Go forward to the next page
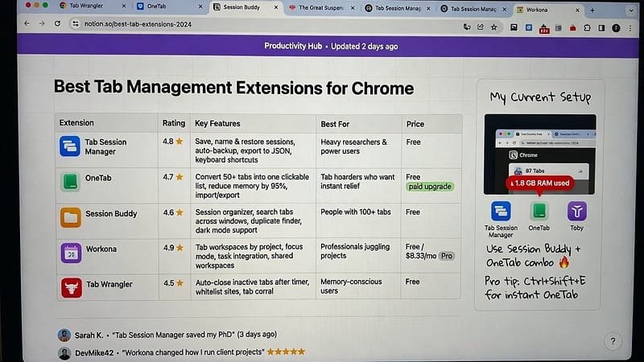Viewport: 644px width, 362px height. point(42,23)
